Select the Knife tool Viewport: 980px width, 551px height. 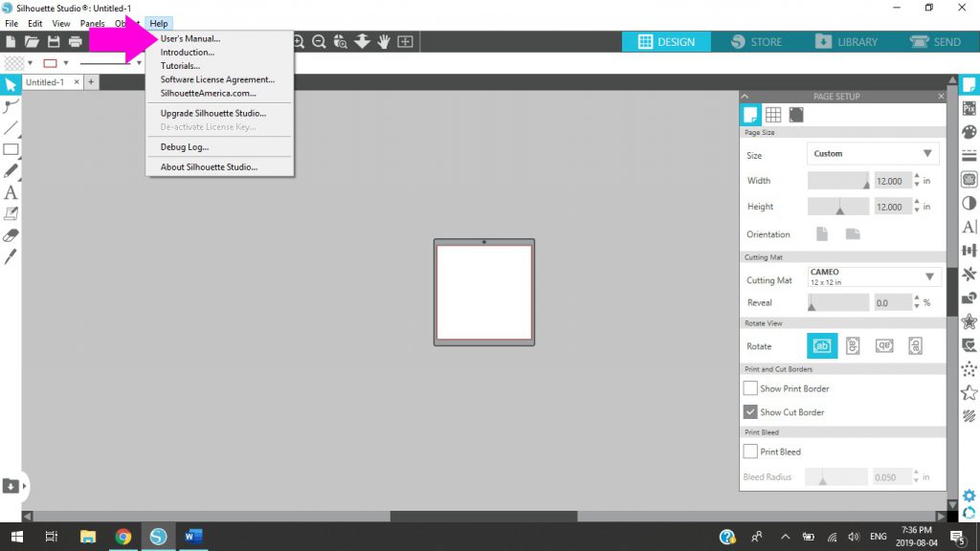coord(11,256)
